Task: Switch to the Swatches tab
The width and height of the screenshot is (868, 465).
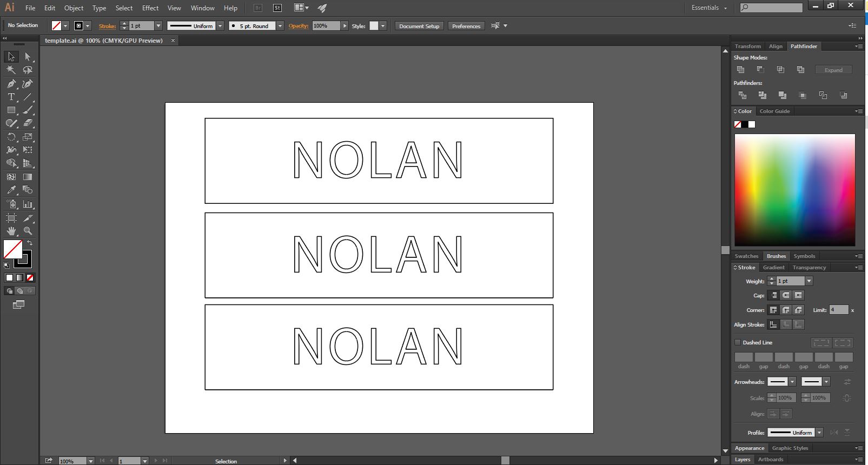Action: (x=746, y=256)
